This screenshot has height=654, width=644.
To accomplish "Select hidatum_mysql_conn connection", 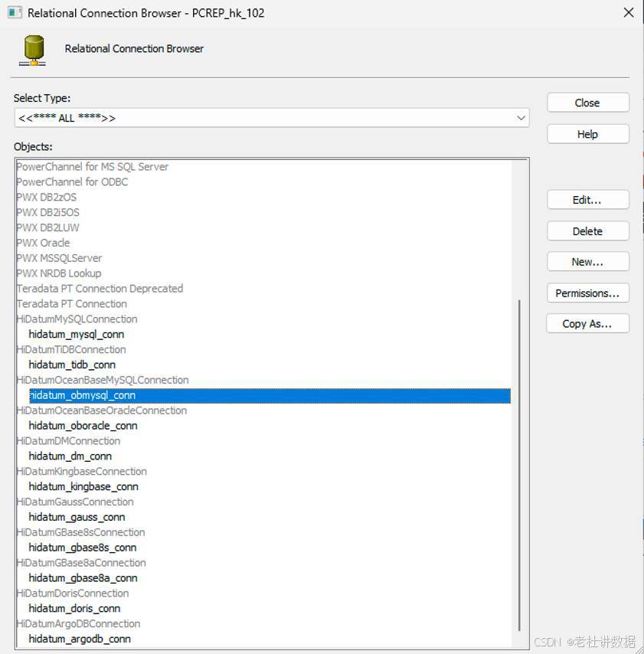I will point(77,335).
